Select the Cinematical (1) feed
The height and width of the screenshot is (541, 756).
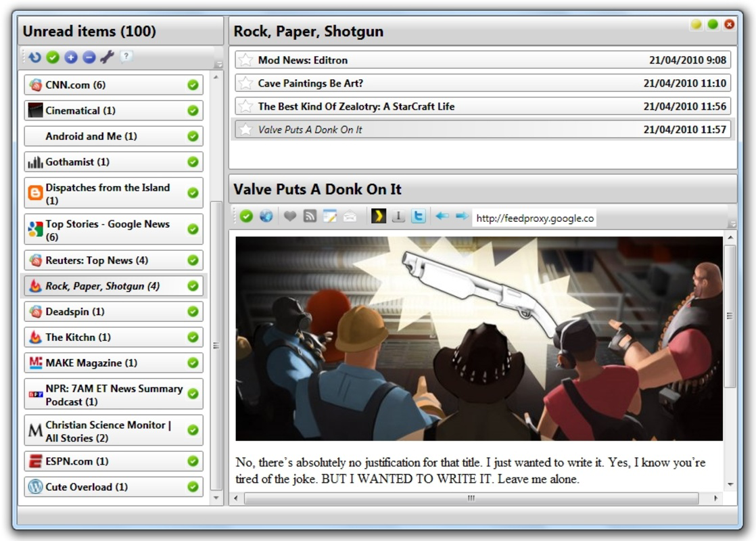point(114,110)
